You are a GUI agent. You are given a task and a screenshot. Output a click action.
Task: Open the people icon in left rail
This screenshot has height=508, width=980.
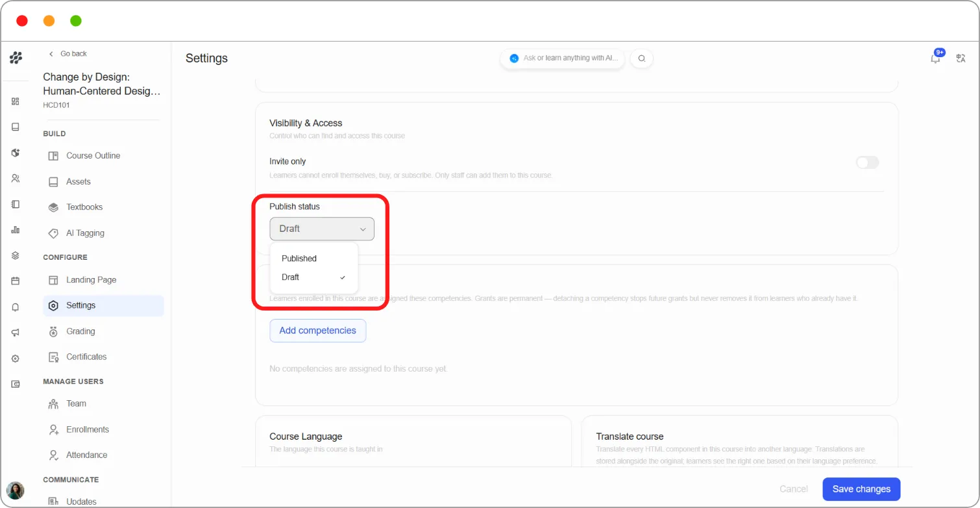(x=16, y=179)
